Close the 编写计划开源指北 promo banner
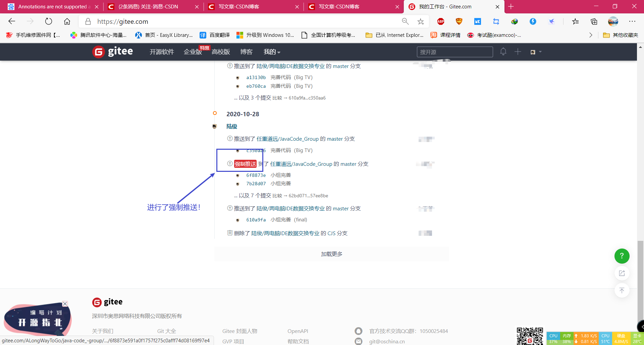Screen dimensions: 644x345 coord(65,304)
